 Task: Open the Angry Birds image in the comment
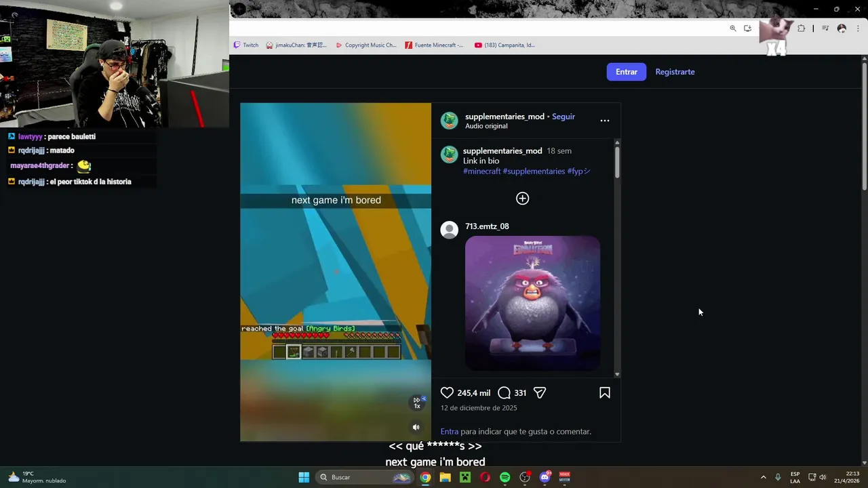[532, 303]
